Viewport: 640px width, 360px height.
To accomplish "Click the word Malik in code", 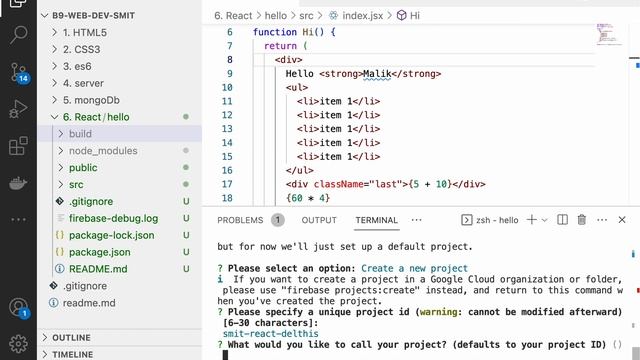I will 377,74.
